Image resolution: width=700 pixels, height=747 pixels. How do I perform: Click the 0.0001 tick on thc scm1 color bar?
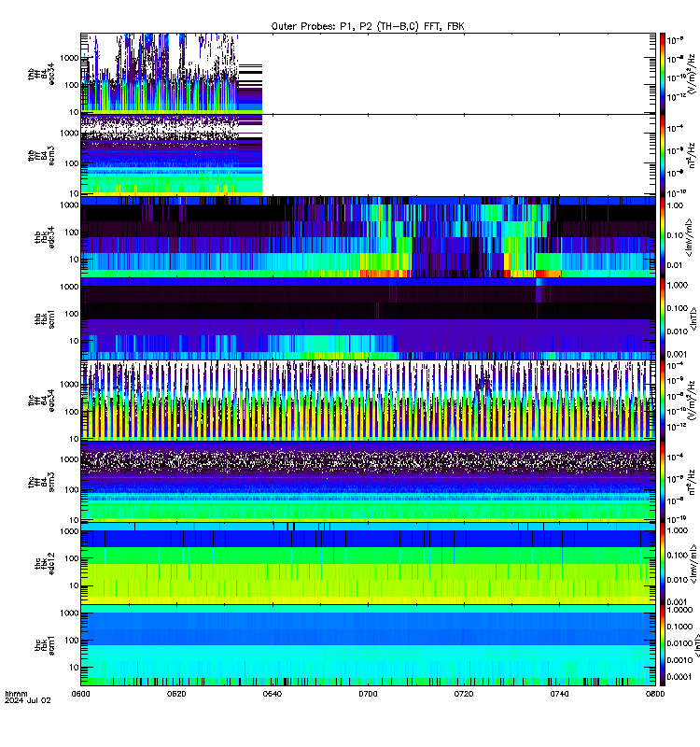pos(679,676)
